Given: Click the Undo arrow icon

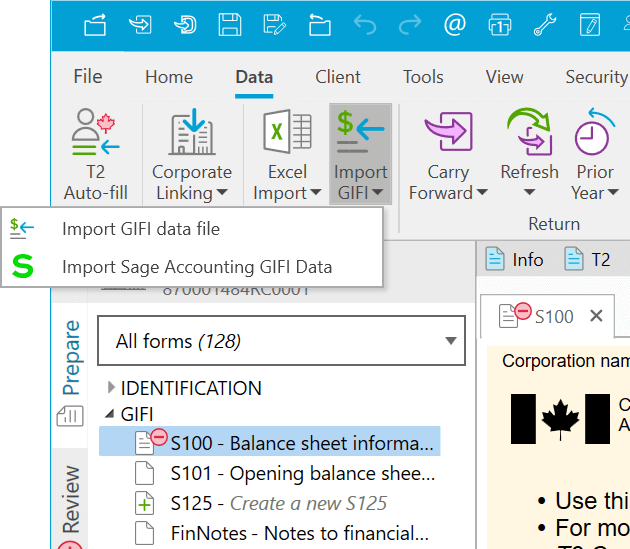Looking at the screenshot, I should (x=365, y=24).
